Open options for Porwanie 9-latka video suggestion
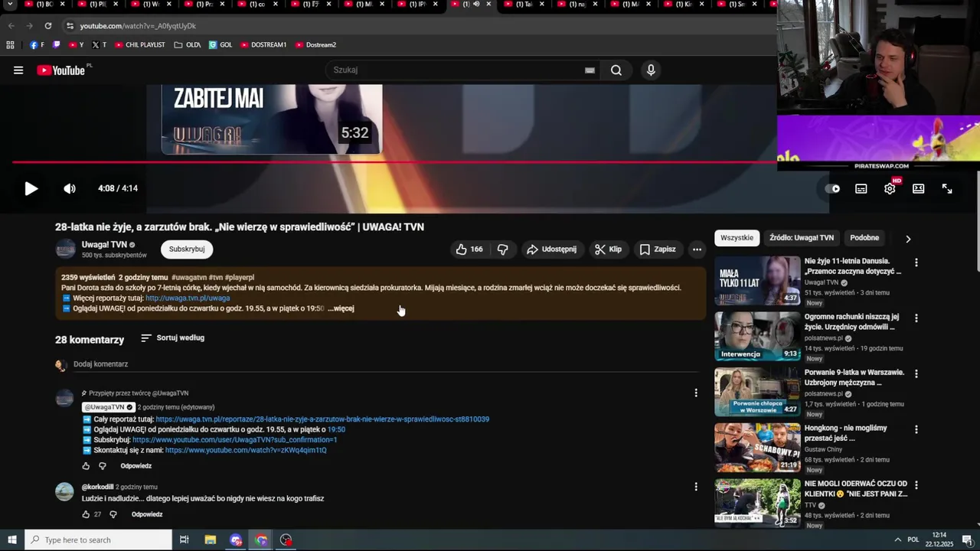Image resolution: width=980 pixels, height=551 pixels. (x=916, y=374)
